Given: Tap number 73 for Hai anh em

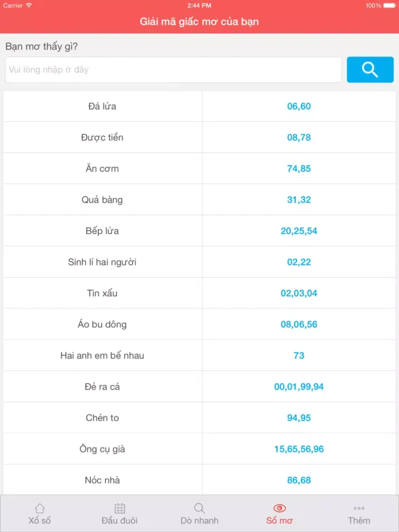Looking at the screenshot, I should 299,355.
